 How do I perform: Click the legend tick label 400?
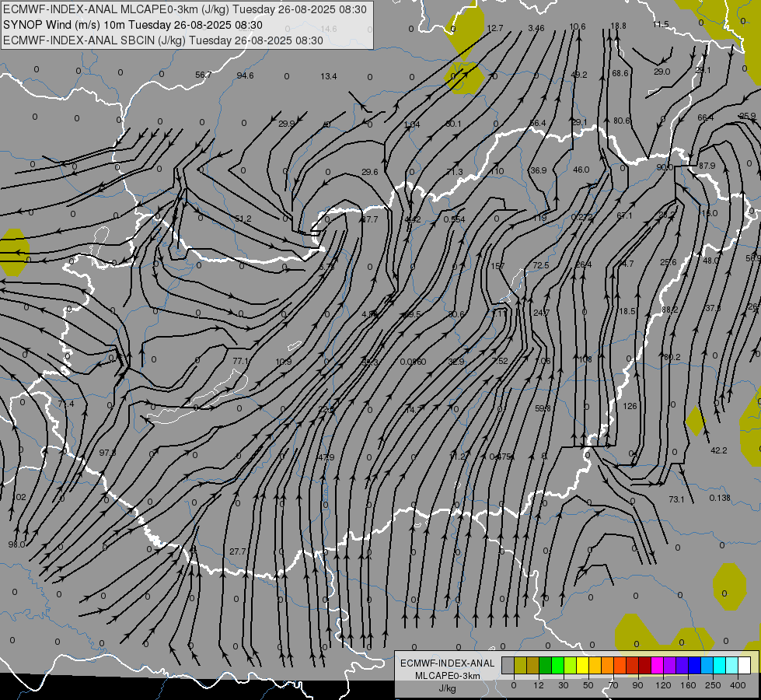click(737, 685)
